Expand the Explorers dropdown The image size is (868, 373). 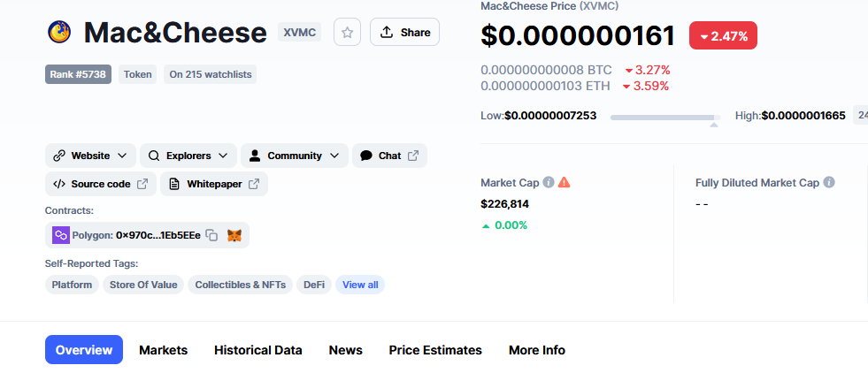[x=188, y=156]
